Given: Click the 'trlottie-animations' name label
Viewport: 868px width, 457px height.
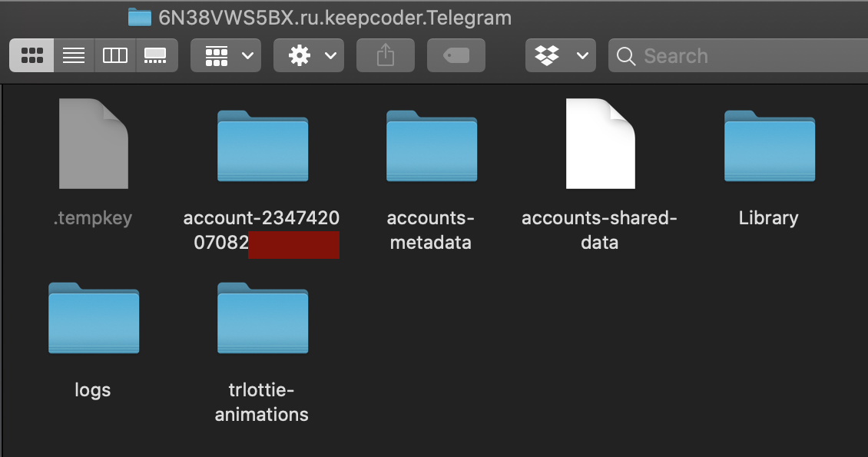Looking at the screenshot, I should point(261,402).
